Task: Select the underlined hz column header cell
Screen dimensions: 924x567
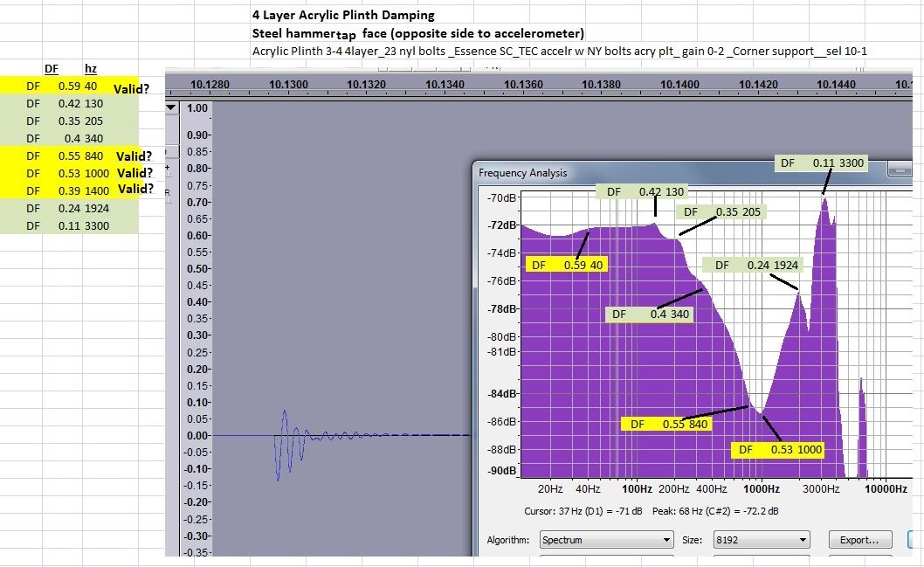Action: tap(90, 69)
